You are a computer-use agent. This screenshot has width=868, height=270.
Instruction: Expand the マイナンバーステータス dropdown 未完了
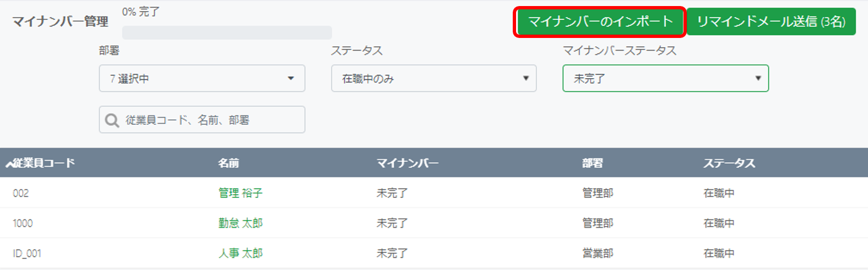[665, 79]
